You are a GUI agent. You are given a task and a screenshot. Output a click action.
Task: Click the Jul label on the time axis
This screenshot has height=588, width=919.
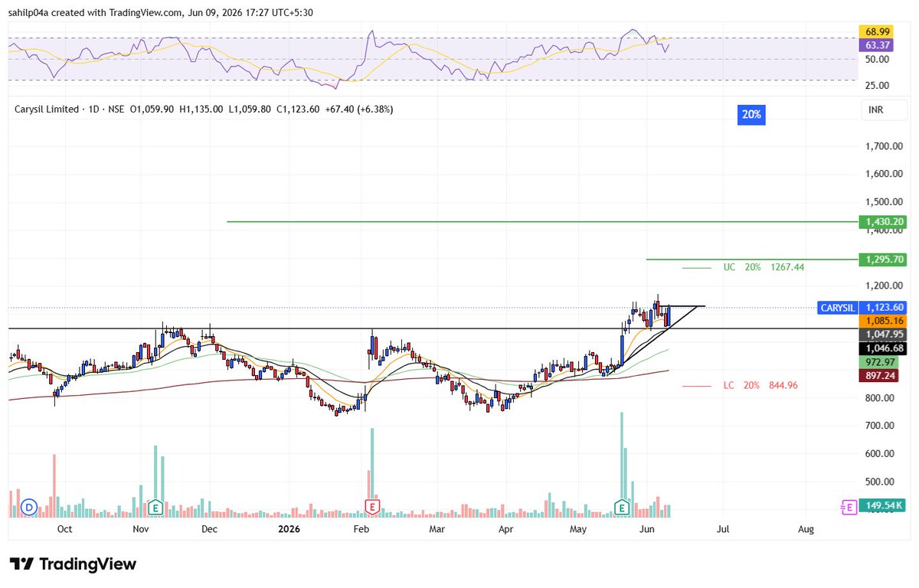pos(721,529)
